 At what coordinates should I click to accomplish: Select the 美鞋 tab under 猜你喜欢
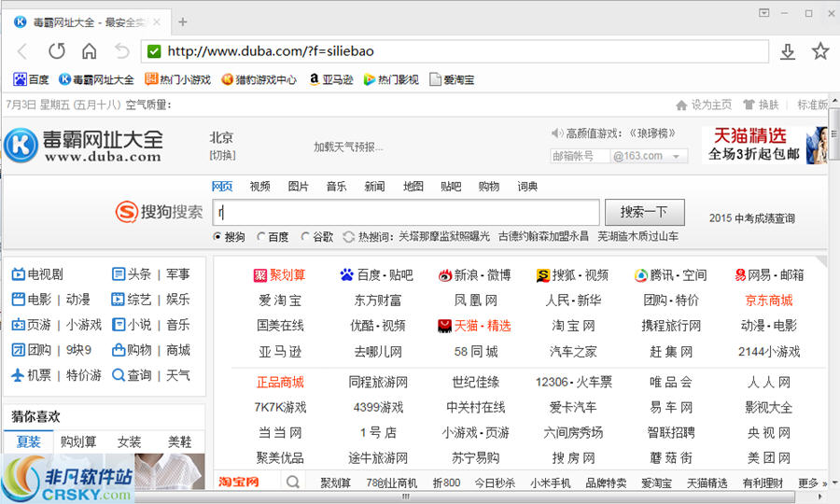click(179, 441)
